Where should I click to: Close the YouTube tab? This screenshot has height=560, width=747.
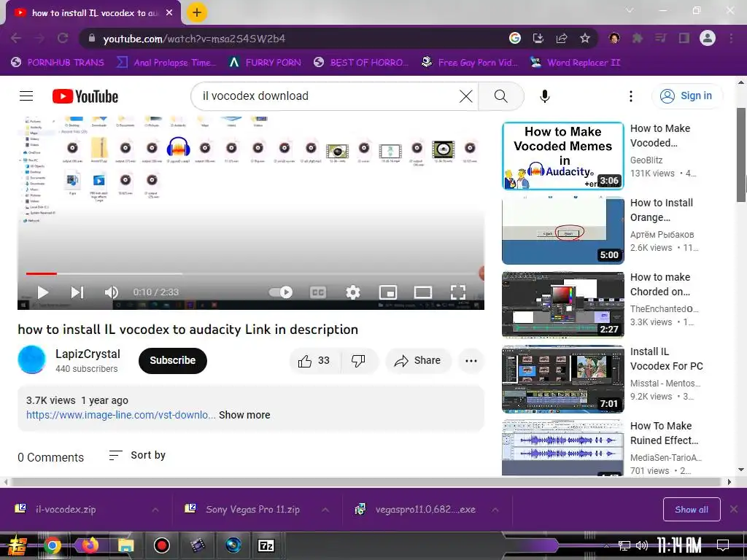coord(169,13)
